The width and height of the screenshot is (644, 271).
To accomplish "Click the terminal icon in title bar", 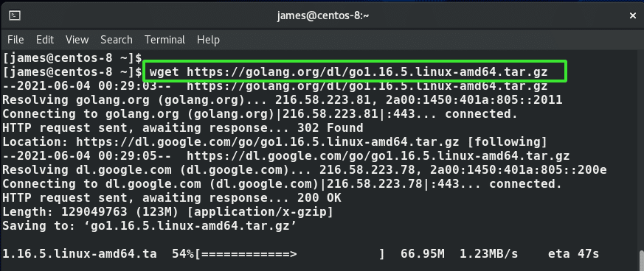I will pos(15,16).
